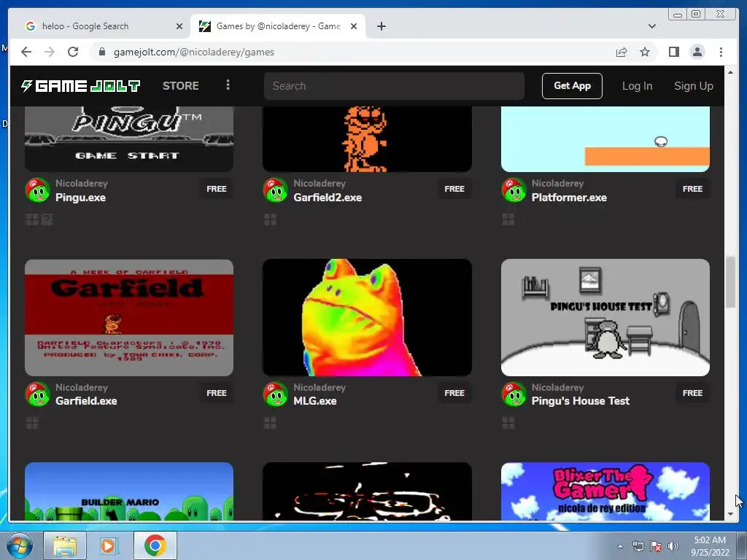747x560 pixels.
Task: Open File Explorer from the taskbar
Action: pos(65,545)
